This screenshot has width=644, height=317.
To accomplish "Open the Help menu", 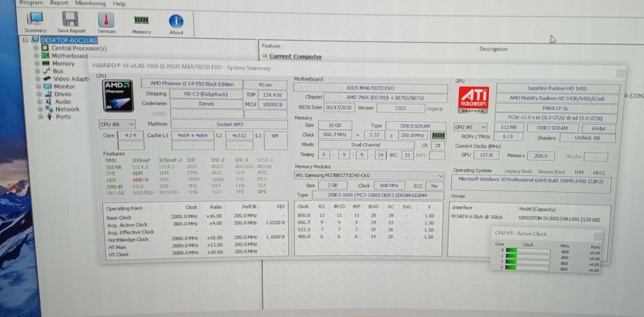I will pos(120,4).
